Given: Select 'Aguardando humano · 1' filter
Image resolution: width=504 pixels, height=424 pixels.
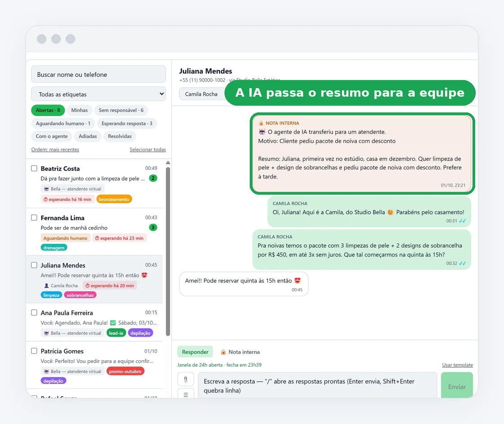Looking at the screenshot, I should click(x=63, y=123).
